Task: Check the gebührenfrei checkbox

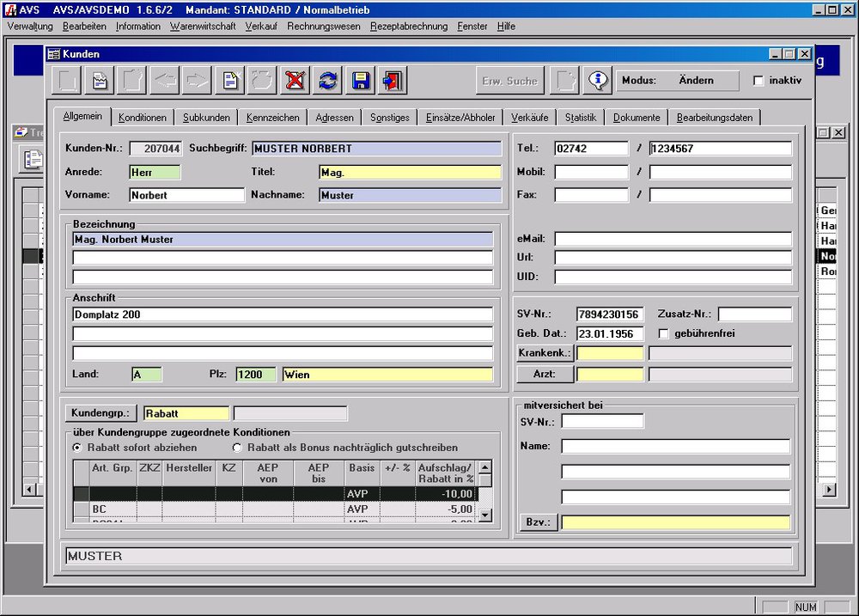Action: [663, 333]
